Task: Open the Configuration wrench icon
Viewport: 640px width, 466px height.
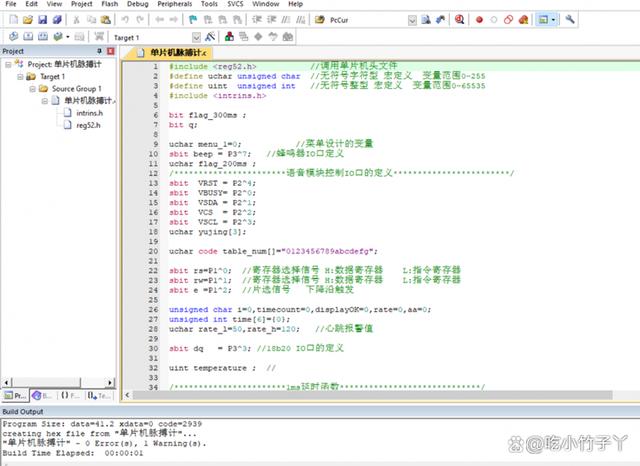Action: [x=570, y=19]
